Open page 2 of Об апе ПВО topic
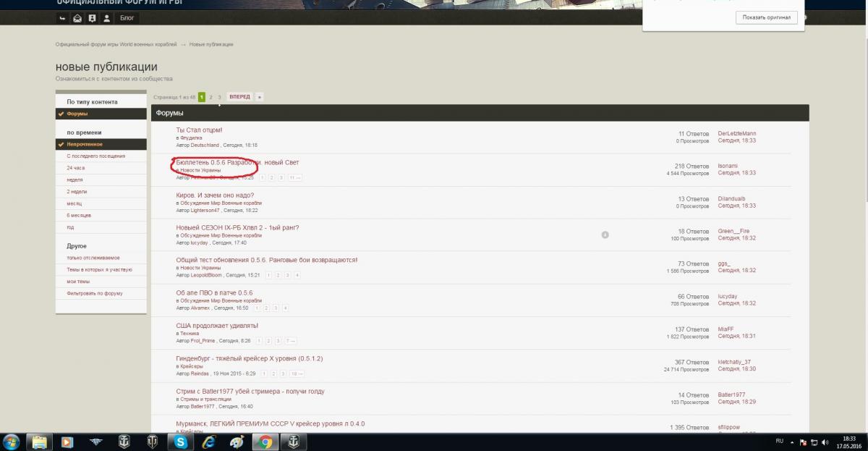 point(266,308)
